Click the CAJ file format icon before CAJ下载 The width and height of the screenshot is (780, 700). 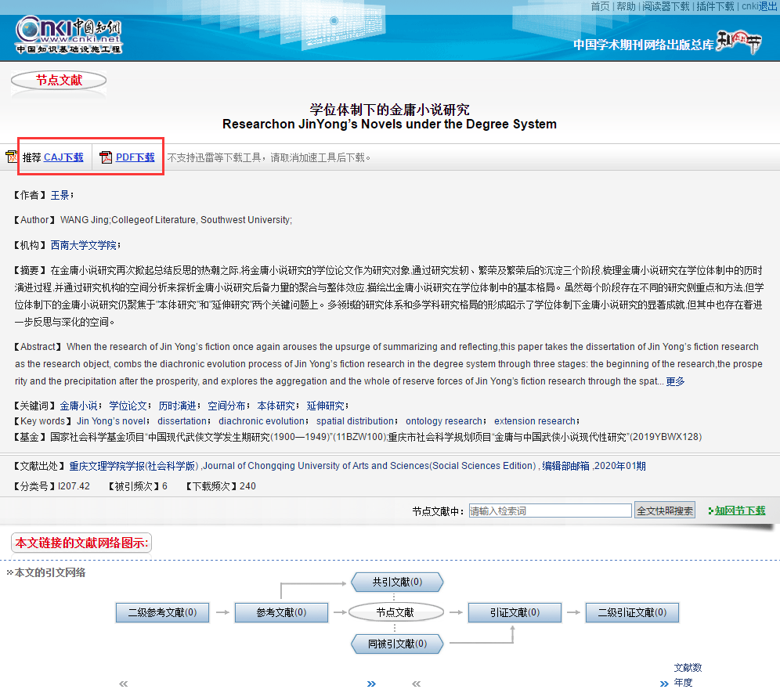coord(13,157)
